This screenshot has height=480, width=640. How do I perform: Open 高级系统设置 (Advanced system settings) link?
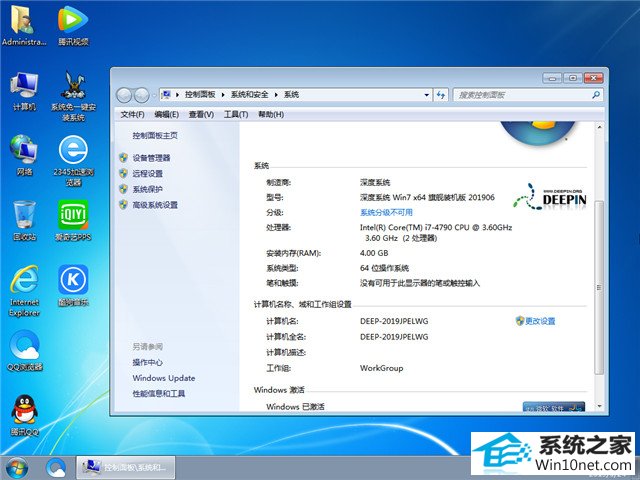155,205
